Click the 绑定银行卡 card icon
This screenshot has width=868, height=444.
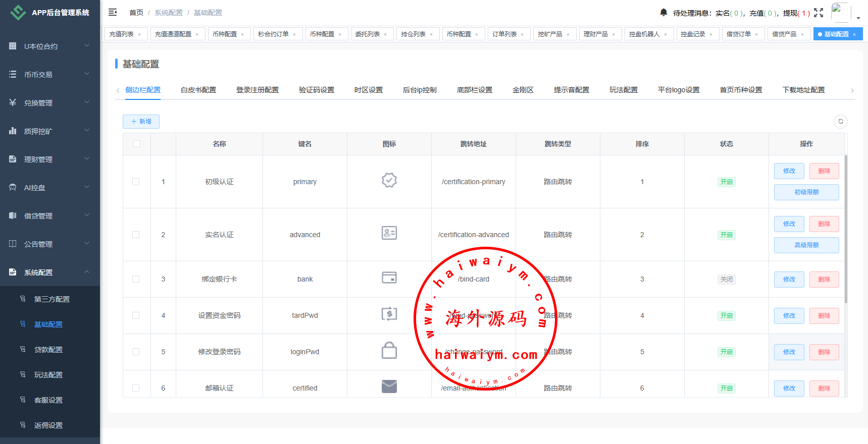coord(389,277)
